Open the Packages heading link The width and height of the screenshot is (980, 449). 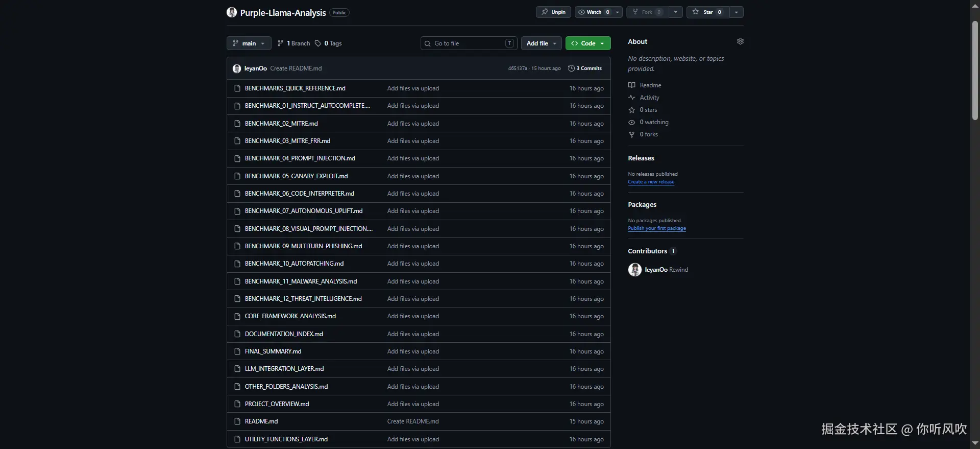pyautogui.click(x=642, y=205)
